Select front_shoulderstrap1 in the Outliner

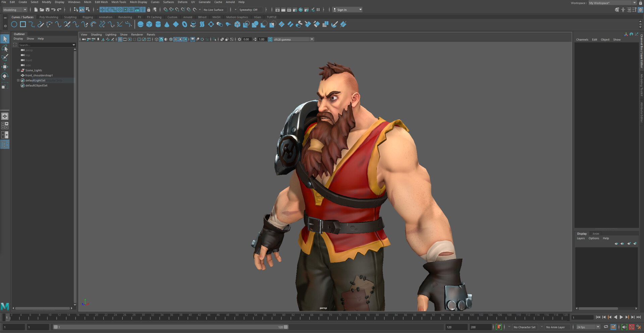coord(38,75)
